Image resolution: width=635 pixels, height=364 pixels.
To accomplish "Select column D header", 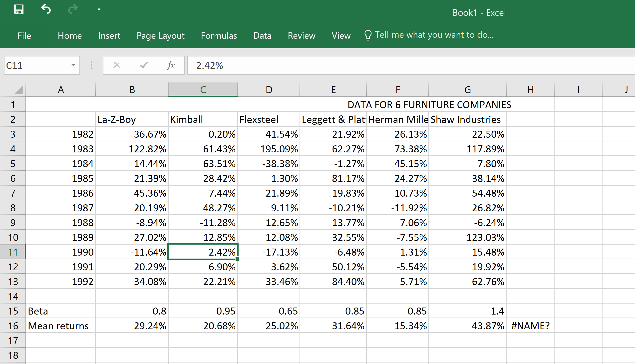I will pyautogui.click(x=269, y=90).
